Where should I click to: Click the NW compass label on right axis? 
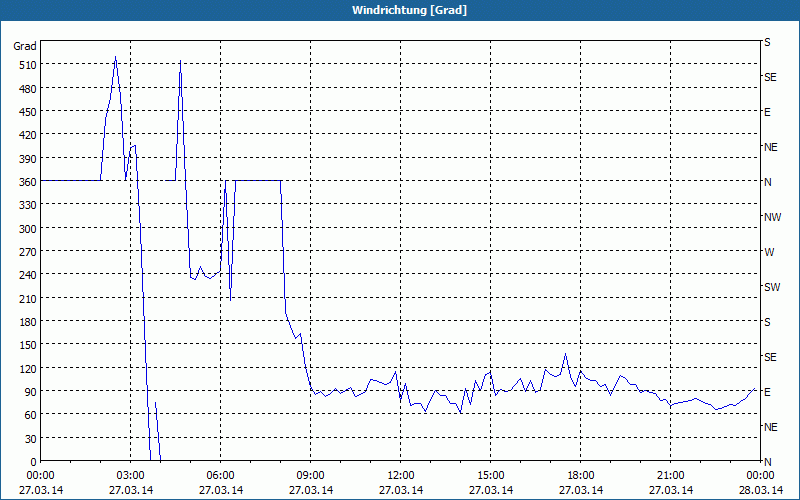click(772, 217)
